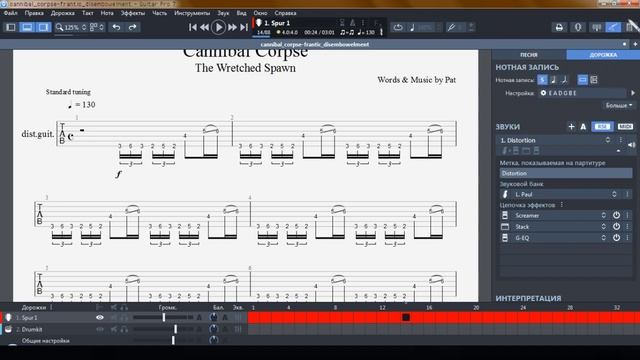This screenshot has height=360, width=640.
Task: Toggle power for the G-EQ effect
Action: pyautogui.click(x=616, y=238)
